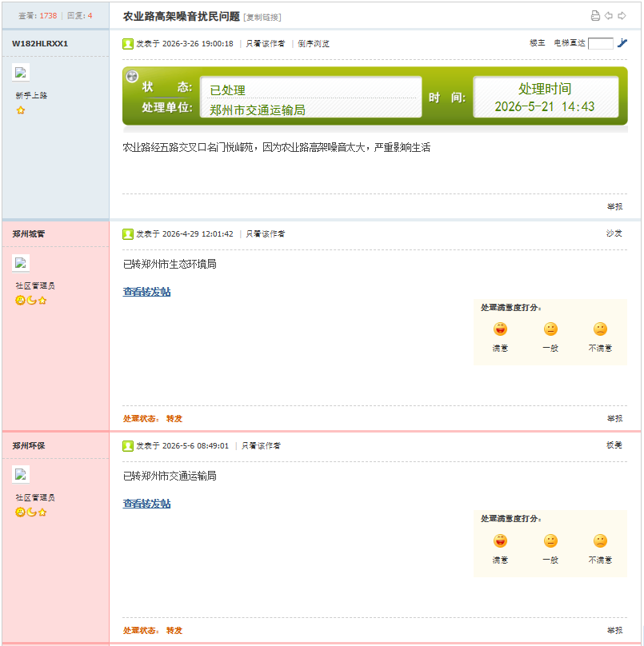Click thread title 农业路高架噪音扰民问题
Viewport: 644px width, 646px height.
(x=181, y=17)
